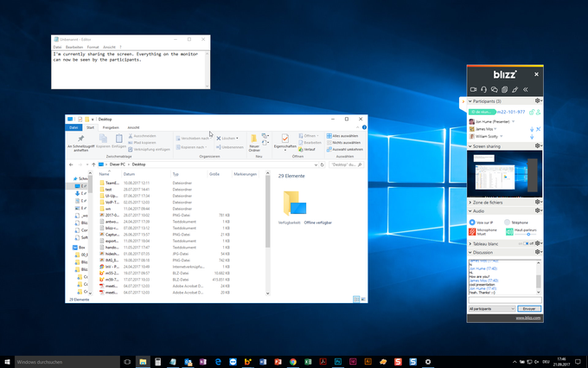The image size is (588, 368).
Task: Click the blue arrow icon beside William Scotty
Action: pyautogui.click(x=532, y=137)
